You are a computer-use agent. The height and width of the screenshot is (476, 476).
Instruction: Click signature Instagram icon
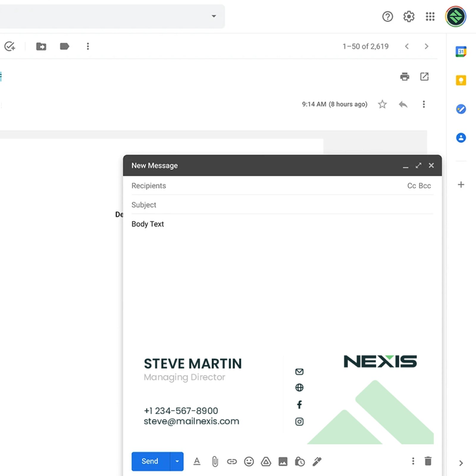point(299,422)
